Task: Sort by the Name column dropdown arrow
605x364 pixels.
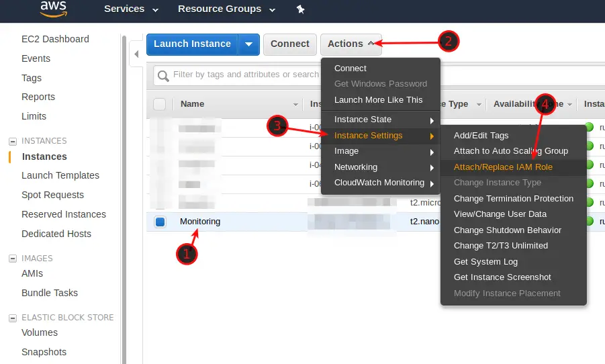Action: point(295,105)
